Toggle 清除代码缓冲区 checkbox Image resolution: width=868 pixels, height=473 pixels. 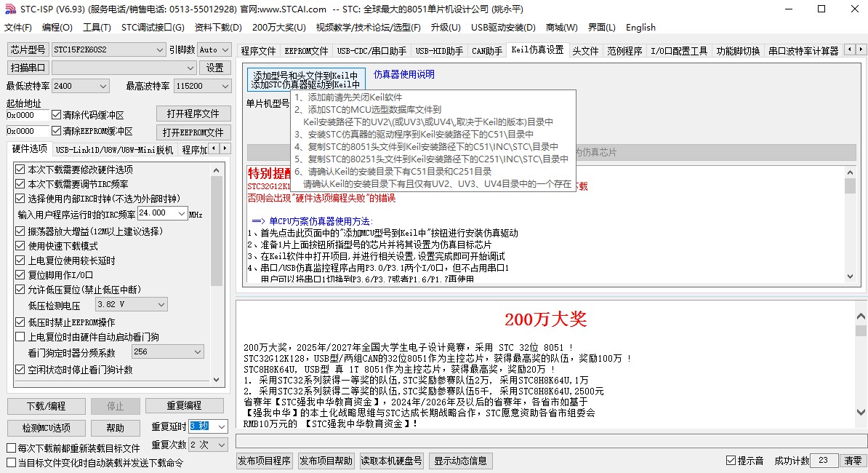click(56, 115)
